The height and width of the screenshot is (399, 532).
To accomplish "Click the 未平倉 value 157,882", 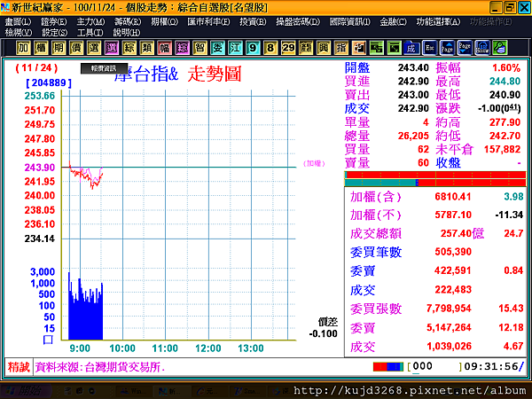I will [502, 149].
